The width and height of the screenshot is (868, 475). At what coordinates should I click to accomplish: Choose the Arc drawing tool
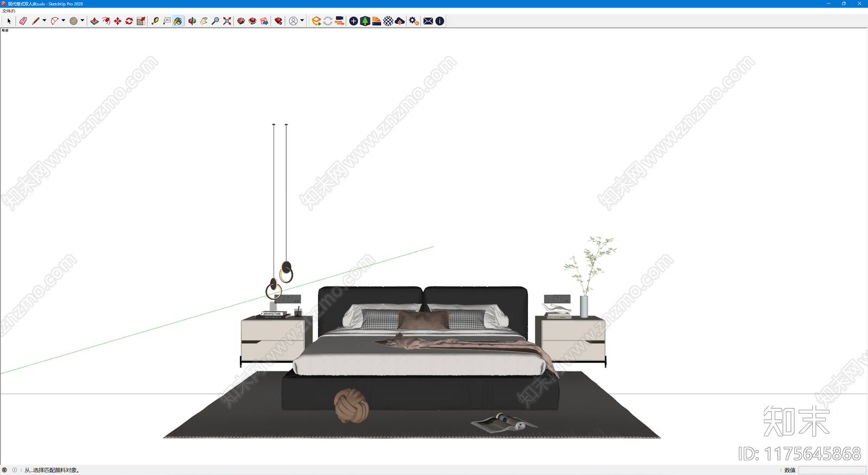[x=54, y=21]
